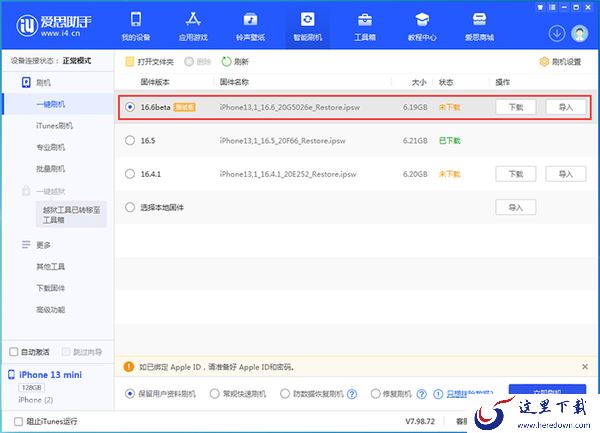Open 下载固件 in the sidebar
Image resolution: width=600 pixels, height=433 pixels.
[x=51, y=288]
